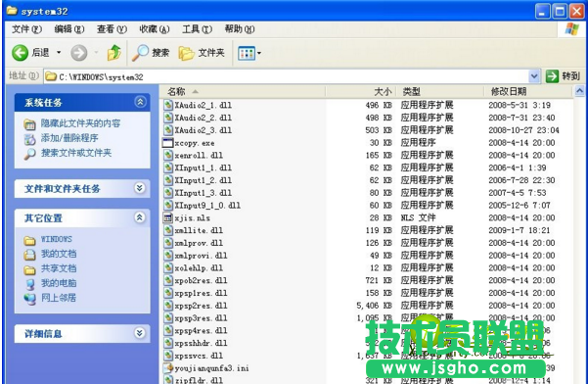The height and width of the screenshot is (384, 588).
Task: Select file XInput1_2.dll
Action: click(x=203, y=180)
